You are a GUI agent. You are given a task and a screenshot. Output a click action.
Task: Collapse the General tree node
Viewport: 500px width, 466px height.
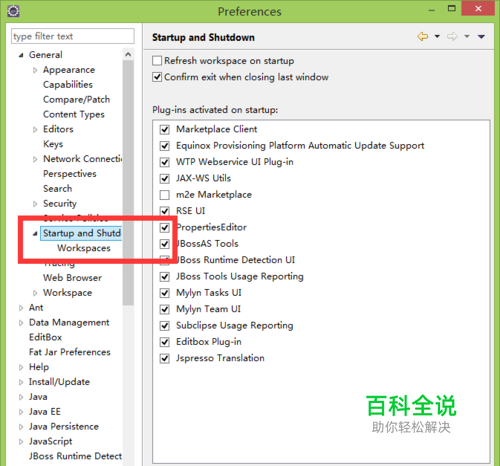pyautogui.click(x=21, y=55)
